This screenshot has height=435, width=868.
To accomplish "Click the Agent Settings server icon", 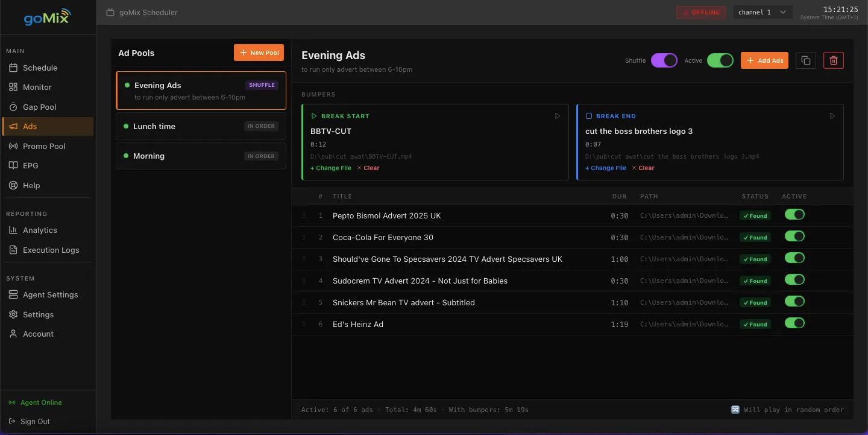I will (13, 295).
